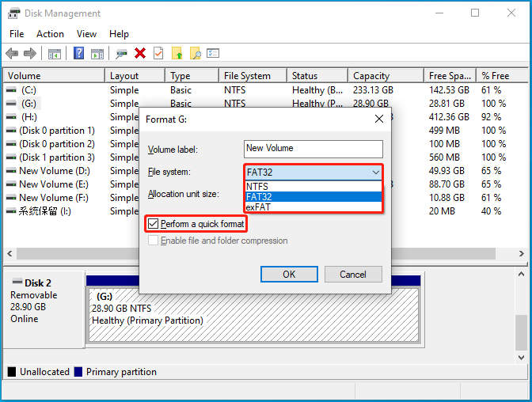Select the G: 28.90 GB NTFS partition block
532x402 pixels.
pos(253,315)
